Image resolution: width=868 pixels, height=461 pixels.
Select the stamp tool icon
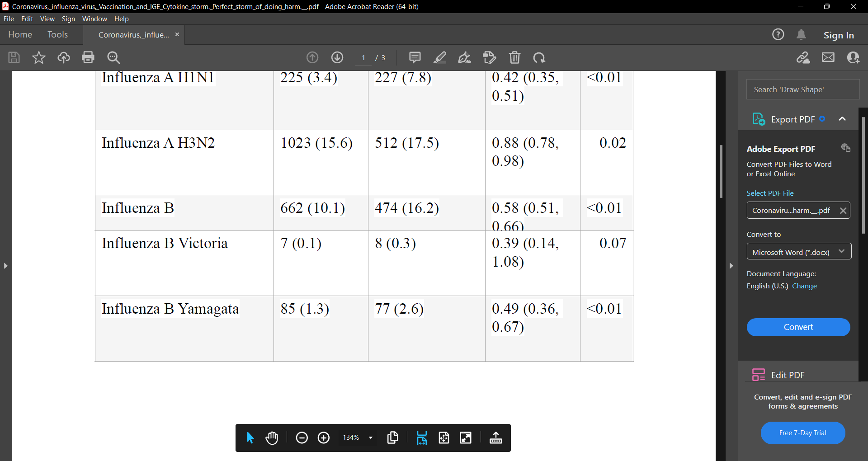[x=490, y=57]
